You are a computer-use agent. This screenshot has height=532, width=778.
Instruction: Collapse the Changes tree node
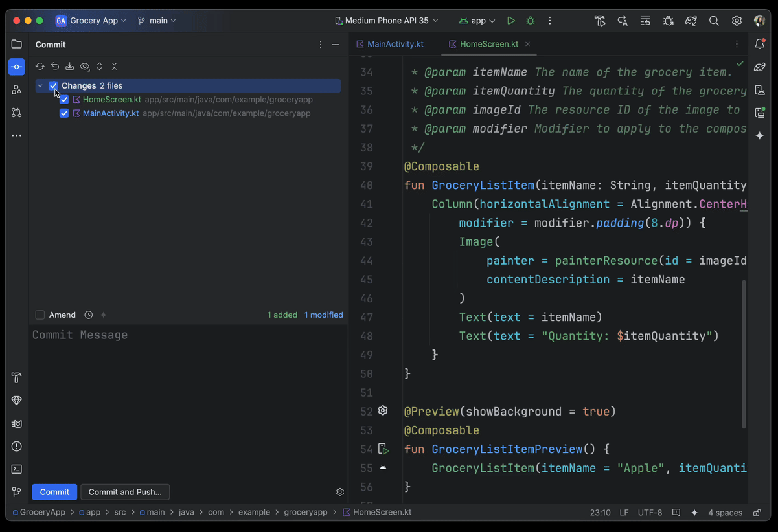(40, 85)
